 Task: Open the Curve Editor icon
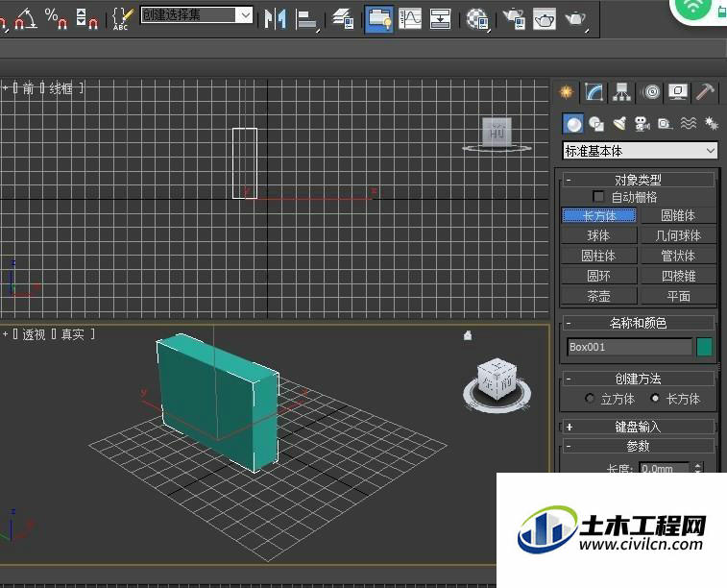(x=410, y=19)
